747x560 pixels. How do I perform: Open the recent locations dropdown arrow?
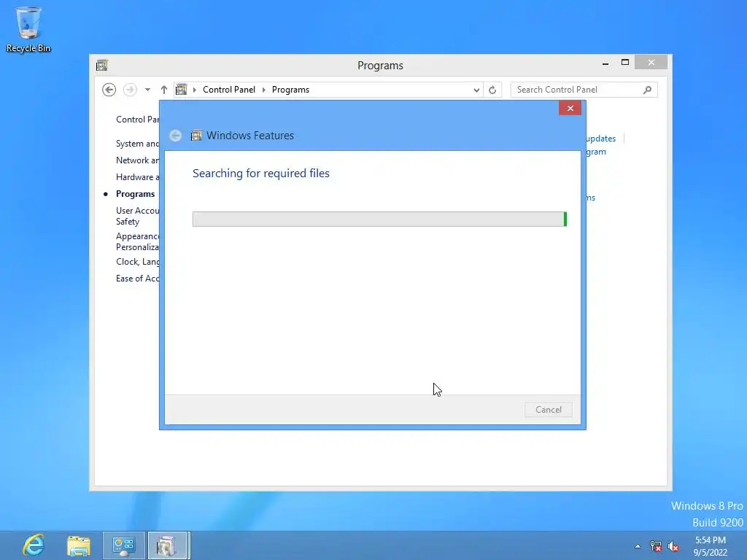pyautogui.click(x=147, y=90)
